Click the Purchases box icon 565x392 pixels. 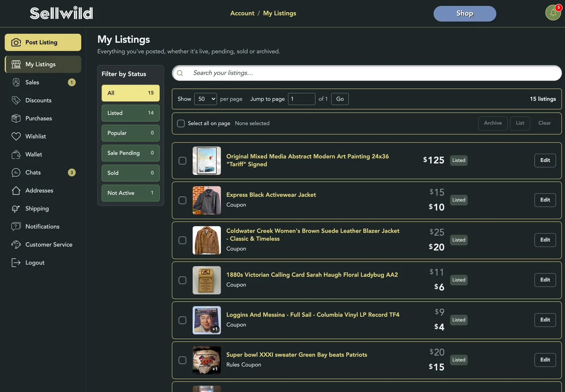coord(16,119)
